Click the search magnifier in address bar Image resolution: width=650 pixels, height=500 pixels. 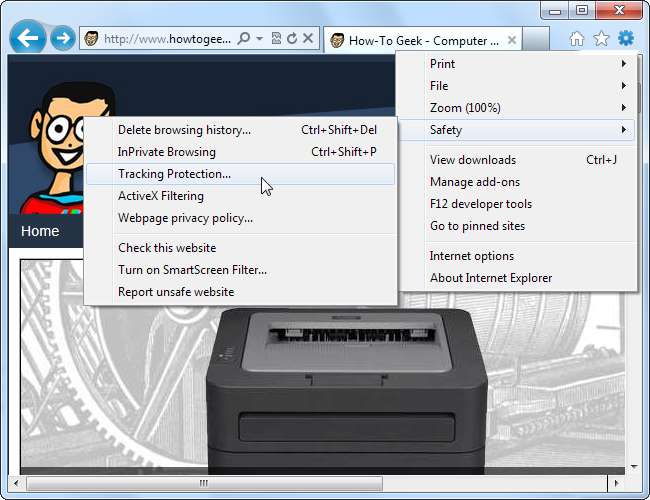click(x=244, y=39)
